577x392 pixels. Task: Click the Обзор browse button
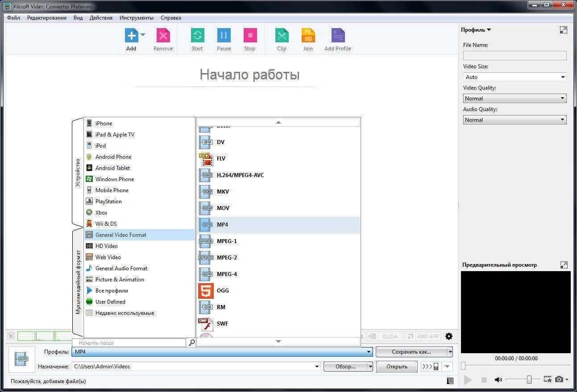point(345,367)
